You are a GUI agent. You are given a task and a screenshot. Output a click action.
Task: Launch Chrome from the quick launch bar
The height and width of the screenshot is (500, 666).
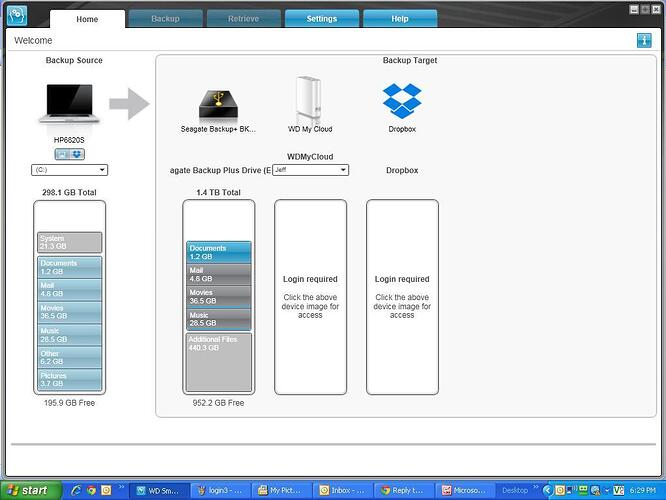[91, 490]
